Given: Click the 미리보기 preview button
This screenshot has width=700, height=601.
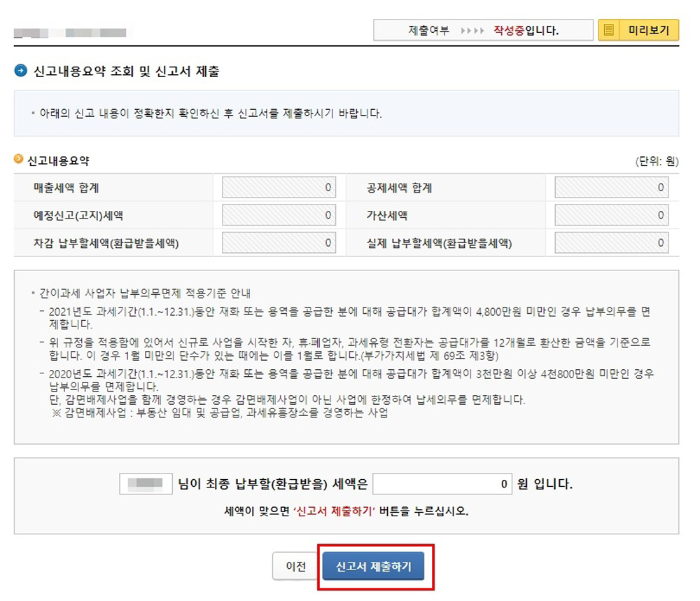Looking at the screenshot, I should (x=638, y=30).
